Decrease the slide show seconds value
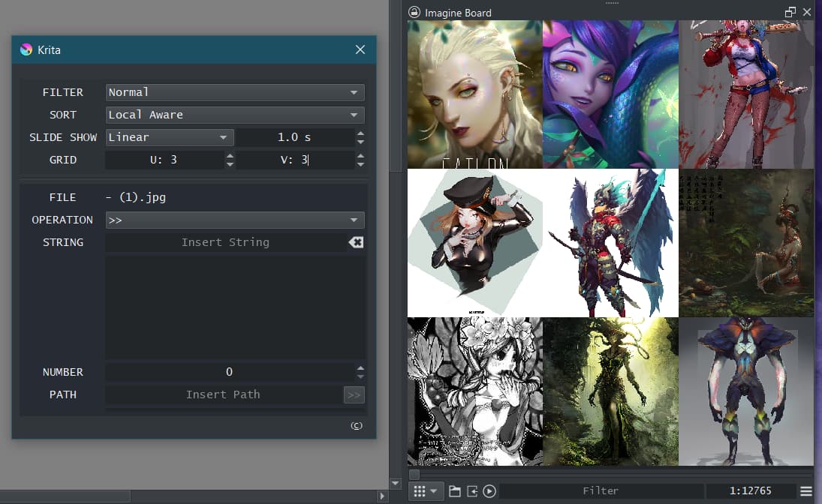Viewport: 822px width, 504px height. tap(361, 142)
